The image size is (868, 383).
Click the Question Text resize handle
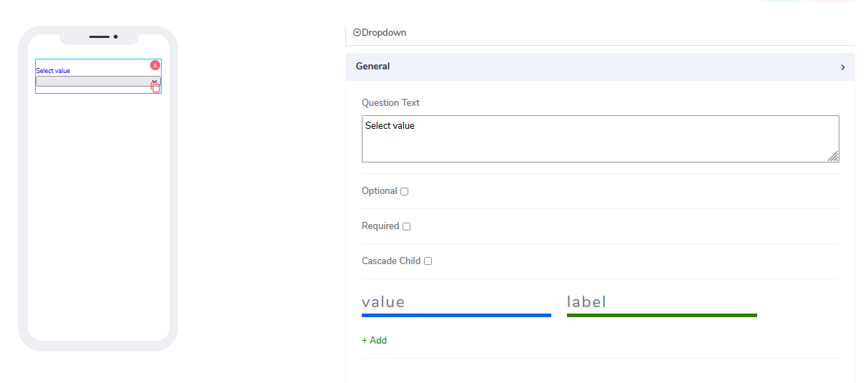(x=833, y=157)
